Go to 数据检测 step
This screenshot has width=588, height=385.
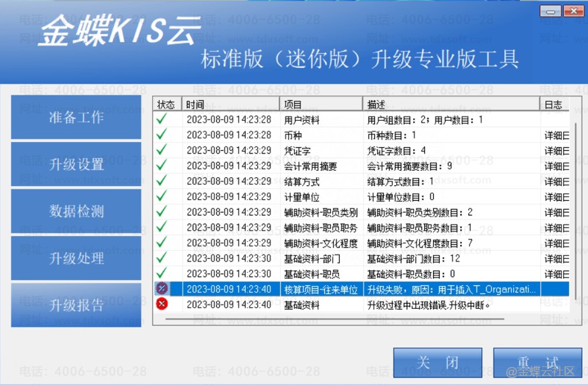76,212
